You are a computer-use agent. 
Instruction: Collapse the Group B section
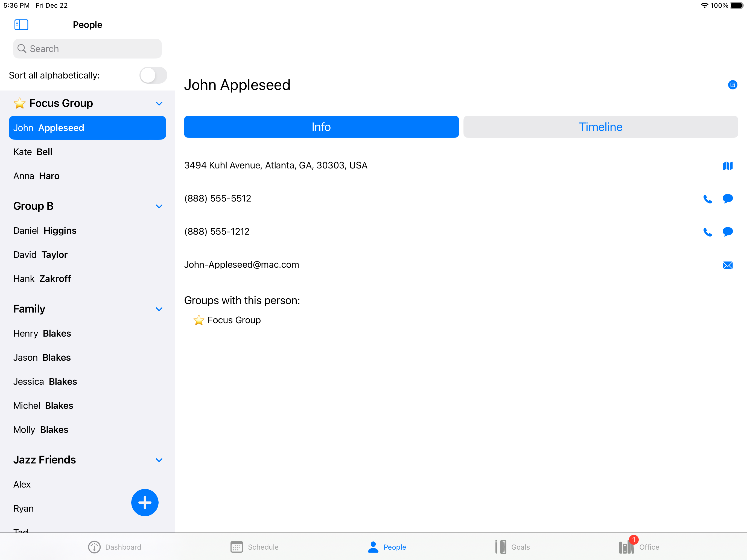click(159, 206)
